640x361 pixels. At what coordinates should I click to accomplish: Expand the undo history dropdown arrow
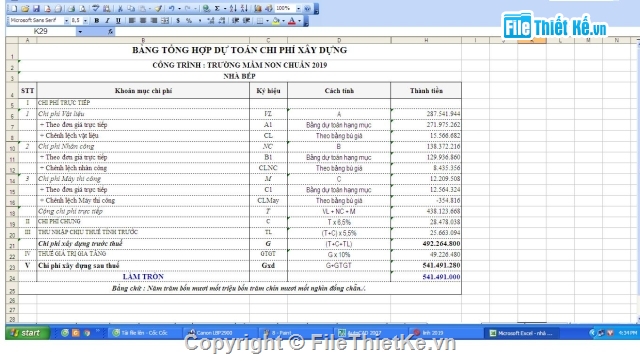[x=179, y=9]
